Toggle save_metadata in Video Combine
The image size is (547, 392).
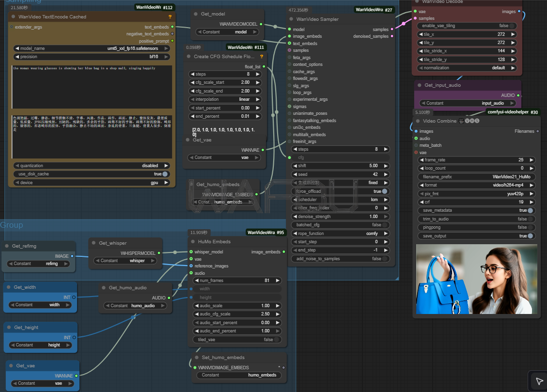point(531,210)
